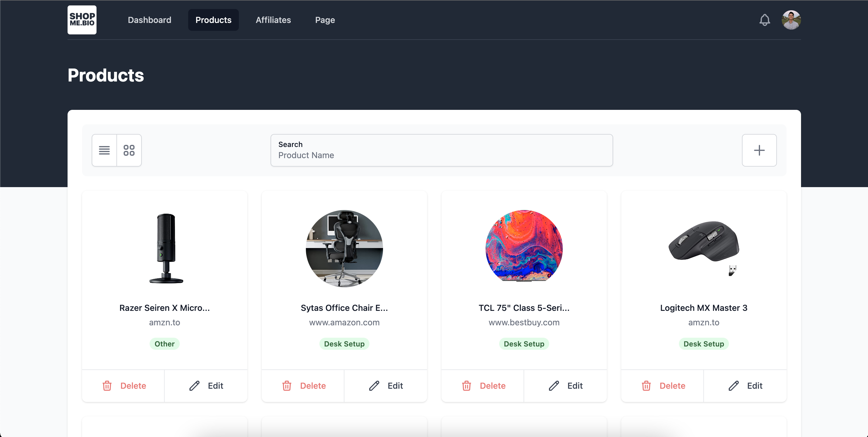Edit the Sytas Office Chair product

(x=385, y=385)
